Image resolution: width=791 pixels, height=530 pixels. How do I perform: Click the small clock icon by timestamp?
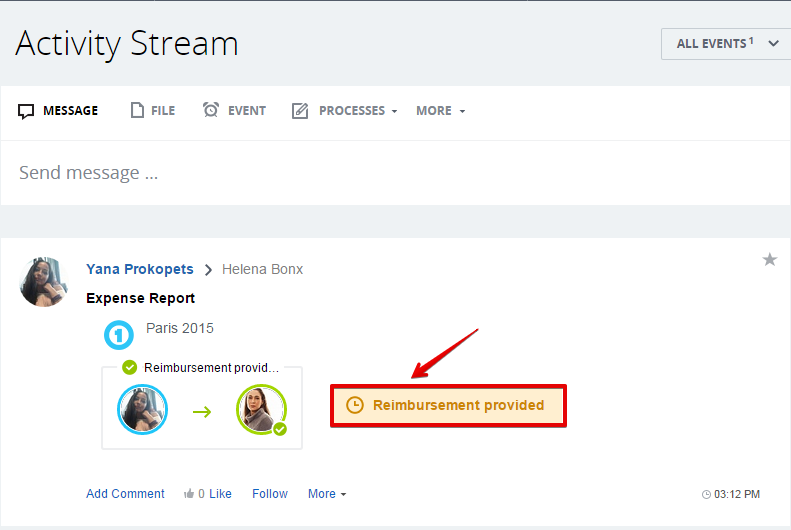point(706,494)
